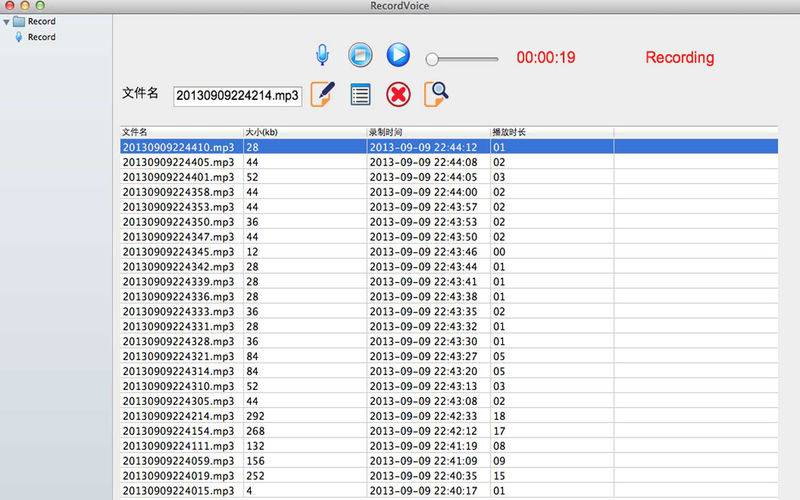This screenshot has width=800, height=500.
Task: Click record time 2013-09-09 22:41:19
Action: (x=423, y=445)
